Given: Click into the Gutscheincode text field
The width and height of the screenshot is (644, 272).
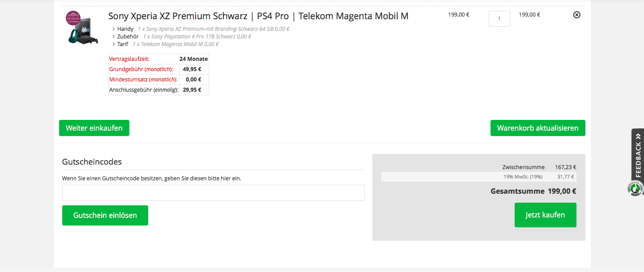Looking at the screenshot, I should pos(213,193).
